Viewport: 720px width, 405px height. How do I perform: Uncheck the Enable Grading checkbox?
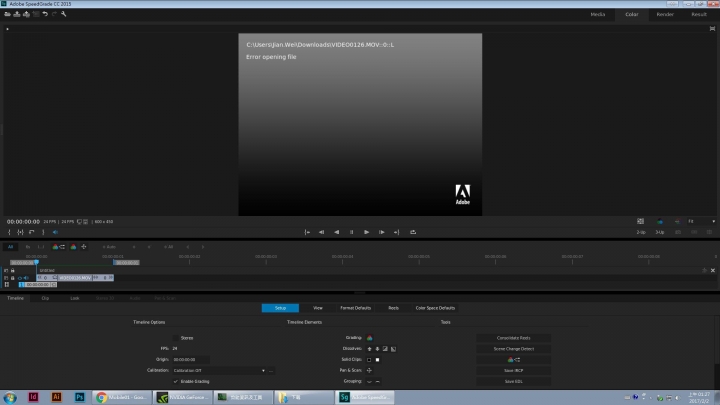[x=176, y=382]
